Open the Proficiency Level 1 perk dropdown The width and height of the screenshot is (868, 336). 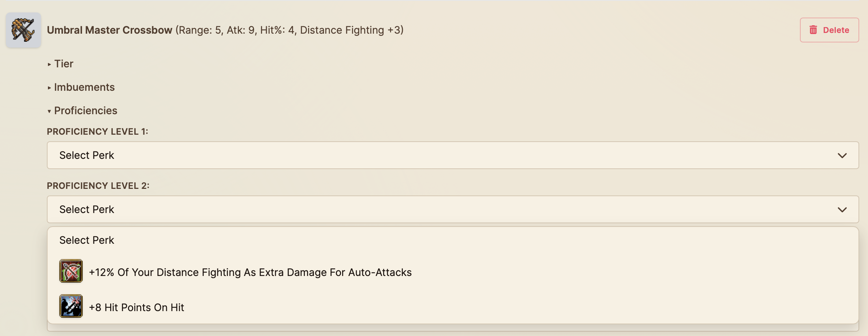coord(452,155)
